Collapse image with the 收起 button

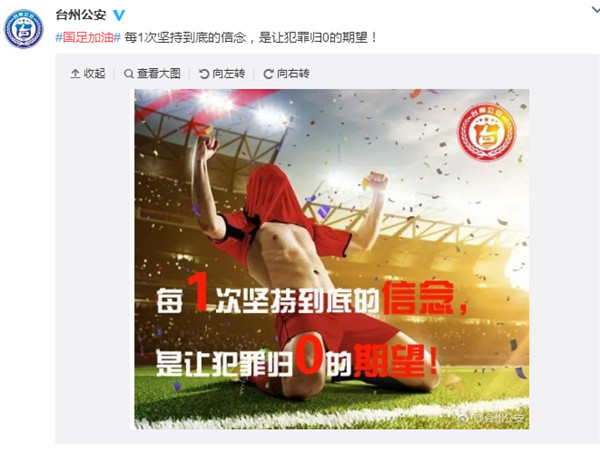[x=88, y=73]
